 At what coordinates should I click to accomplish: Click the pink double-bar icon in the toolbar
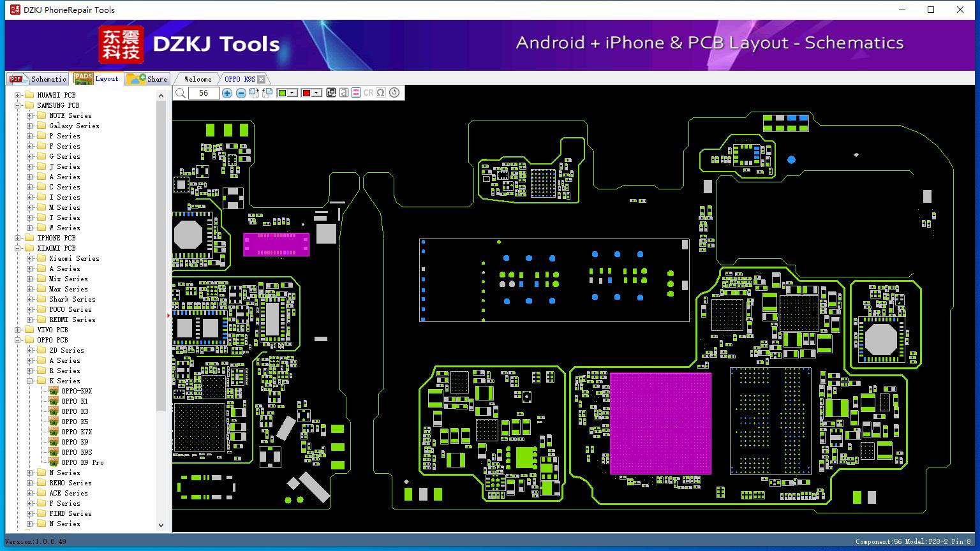356,93
